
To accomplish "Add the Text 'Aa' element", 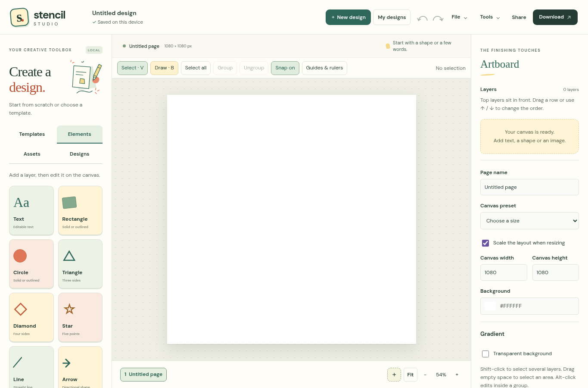I will click(x=31, y=210).
